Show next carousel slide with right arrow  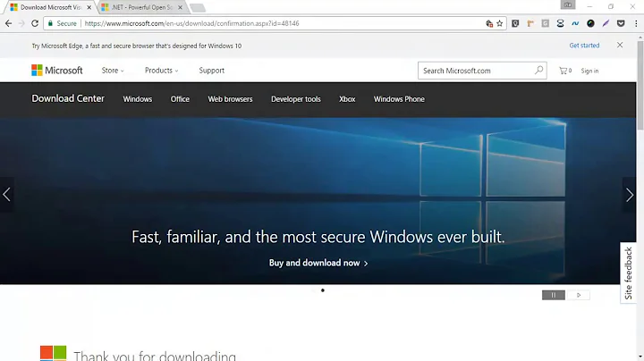click(x=629, y=195)
